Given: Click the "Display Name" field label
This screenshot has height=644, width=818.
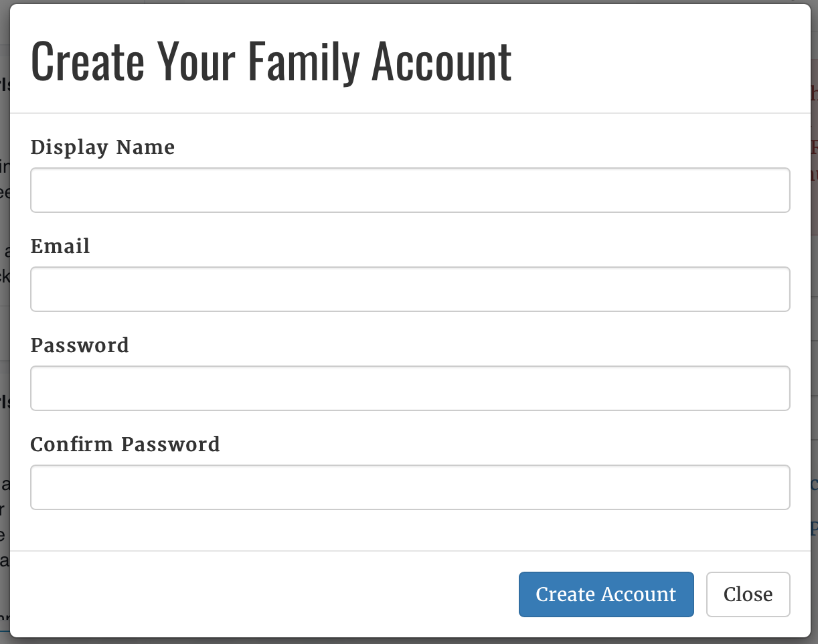Looking at the screenshot, I should pyautogui.click(x=102, y=147).
